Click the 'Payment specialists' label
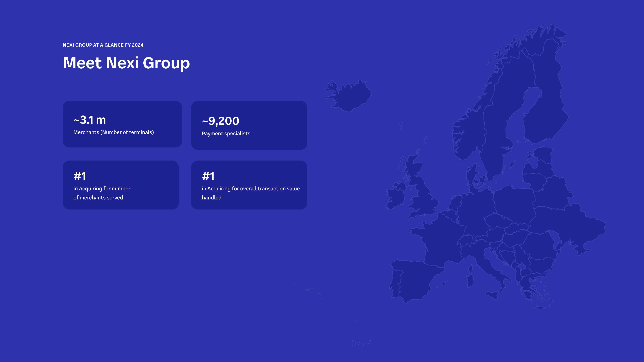 226,133
